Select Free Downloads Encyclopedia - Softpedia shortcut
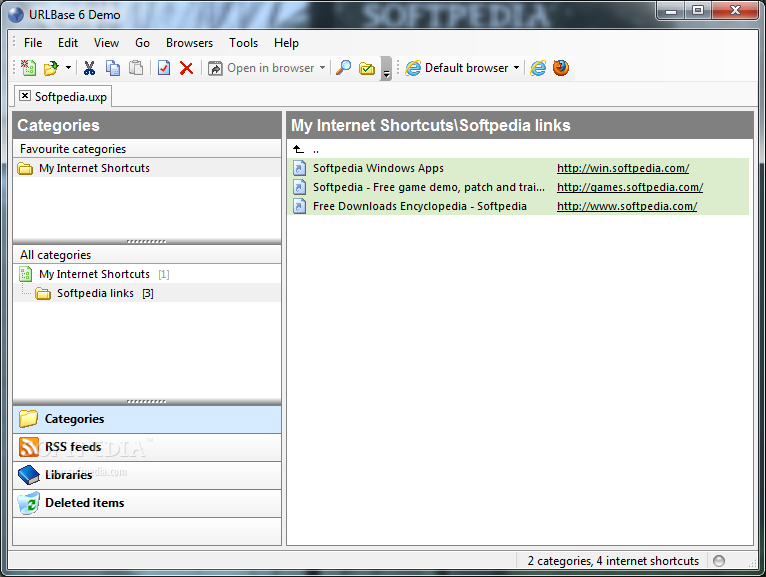The height and width of the screenshot is (577, 766). [420, 206]
